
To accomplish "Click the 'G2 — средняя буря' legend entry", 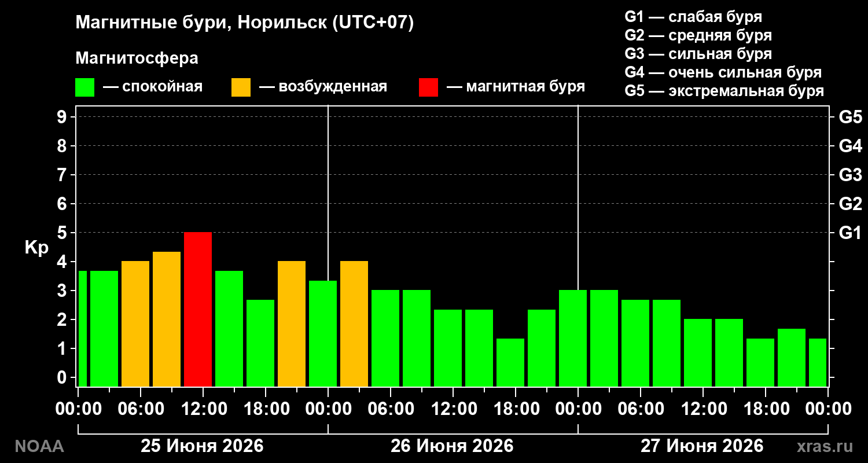I will pos(698,35).
